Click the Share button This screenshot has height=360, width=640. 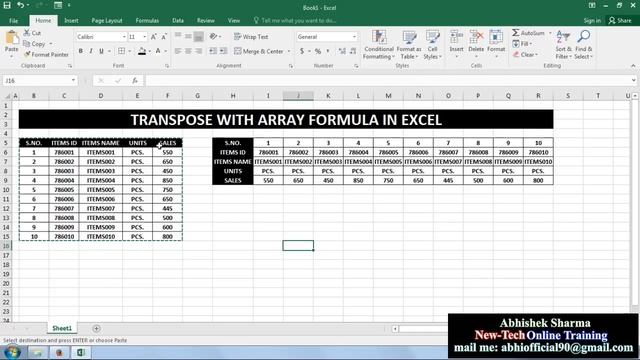[x=620, y=20]
